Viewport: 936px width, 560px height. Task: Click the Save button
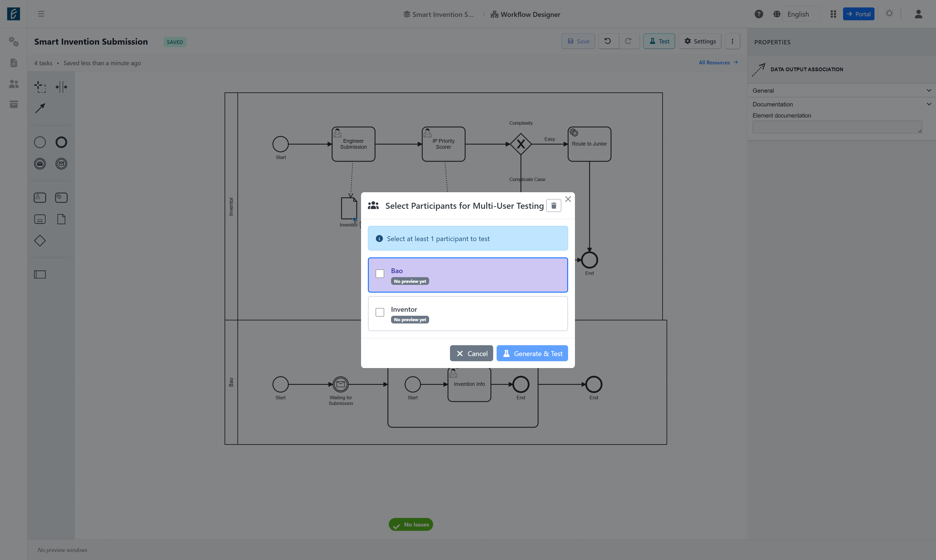pyautogui.click(x=578, y=41)
